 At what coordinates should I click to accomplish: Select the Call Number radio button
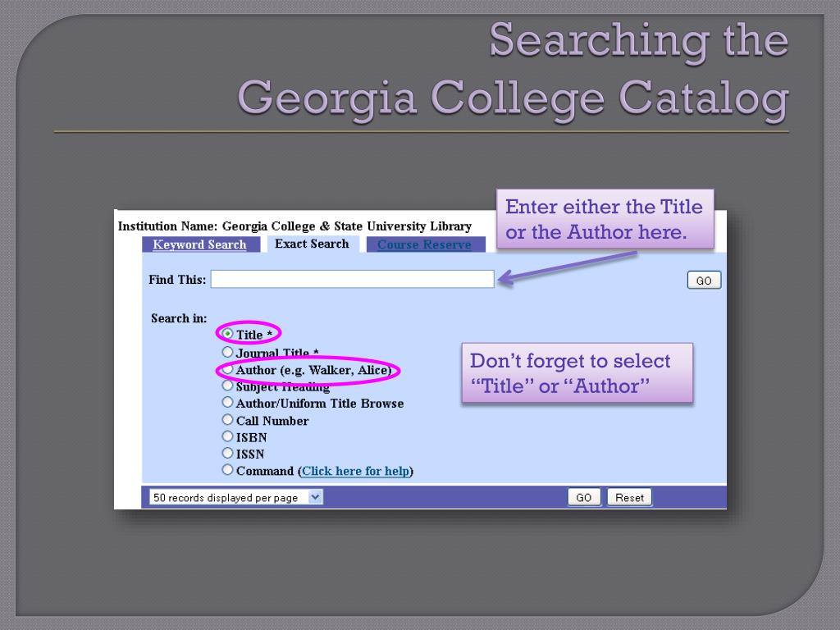coord(227,419)
